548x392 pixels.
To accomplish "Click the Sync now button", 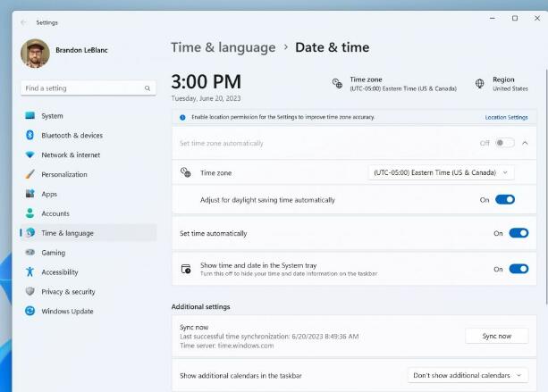I will tap(496, 336).
